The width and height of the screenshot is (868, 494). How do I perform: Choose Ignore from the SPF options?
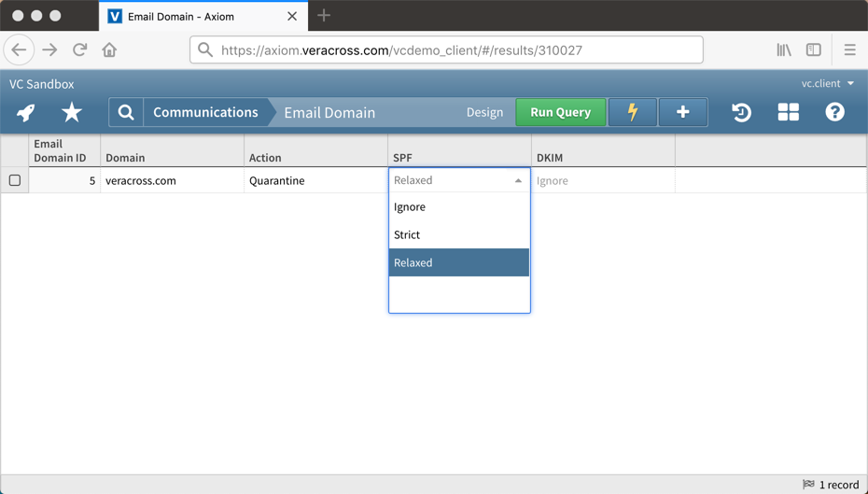point(410,206)
